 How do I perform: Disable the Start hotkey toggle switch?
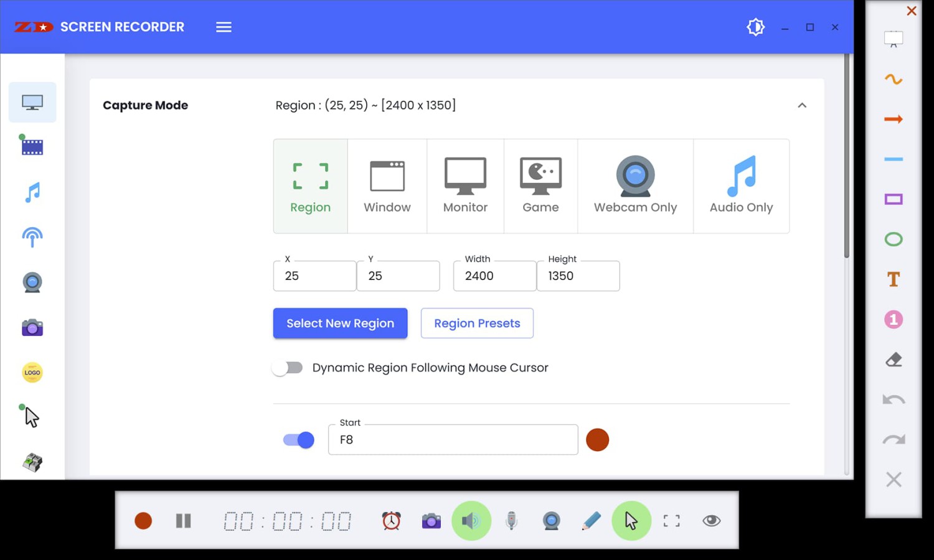299,440
